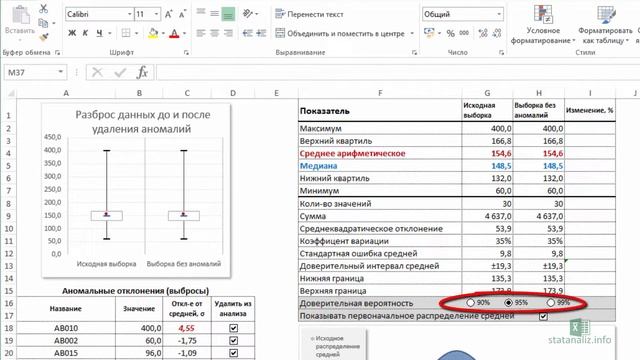This screenshot has height=360, width=640.
Task: Select the 95% confidence radio button
Action: (509, 303)
